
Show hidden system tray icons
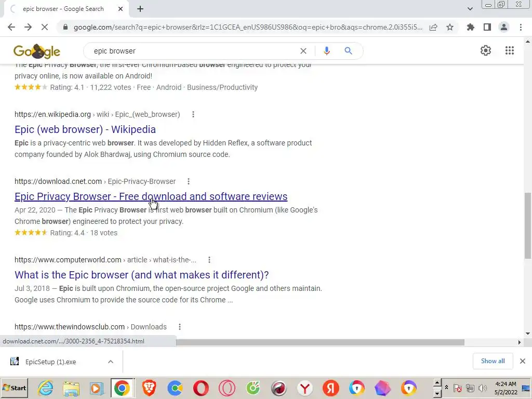click(x=446, y=388)
